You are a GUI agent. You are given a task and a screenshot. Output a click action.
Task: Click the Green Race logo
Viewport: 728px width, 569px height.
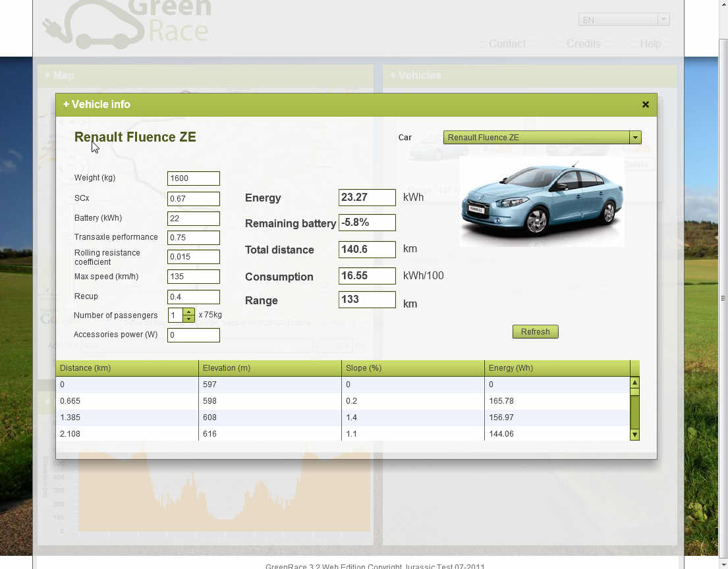click(126, 23)
